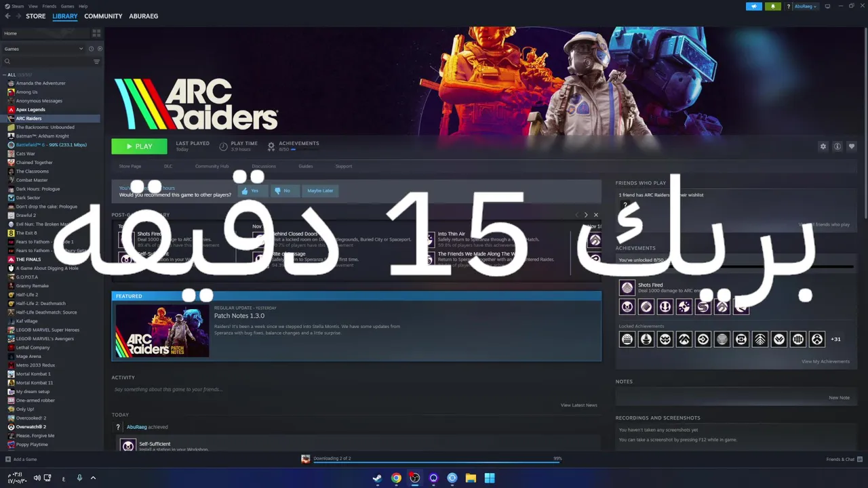Close the post-game summary panel
This screenshot has height=488, width=868.
[x=596, y=215]
